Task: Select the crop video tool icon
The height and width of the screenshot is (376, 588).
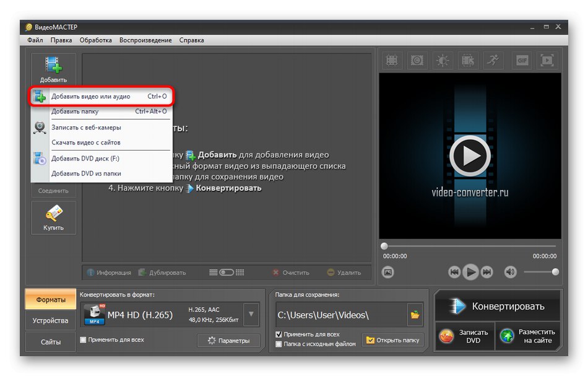Action: pyautogui.click(x=392, y=61)
